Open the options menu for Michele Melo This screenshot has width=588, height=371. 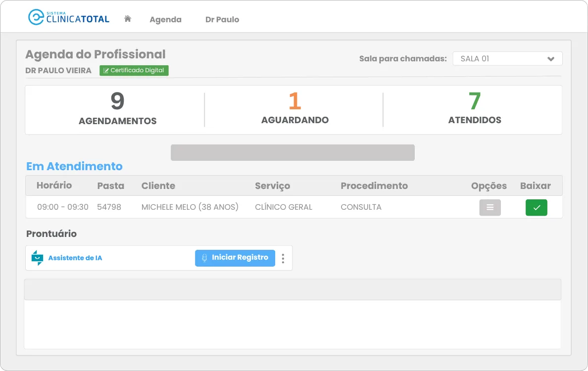point(490,208)
